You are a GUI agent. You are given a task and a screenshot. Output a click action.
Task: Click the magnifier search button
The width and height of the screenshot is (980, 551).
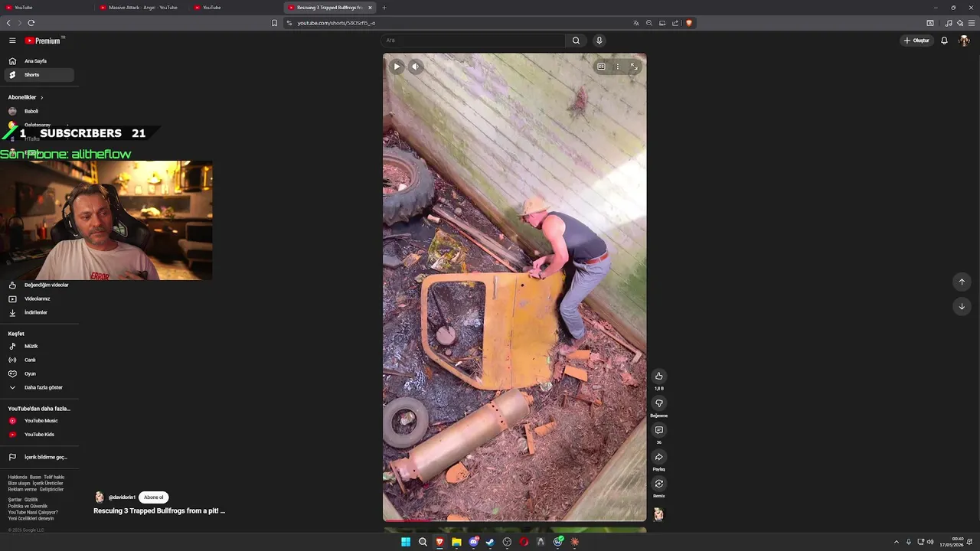pyautogui.click(x=576, y=41)
